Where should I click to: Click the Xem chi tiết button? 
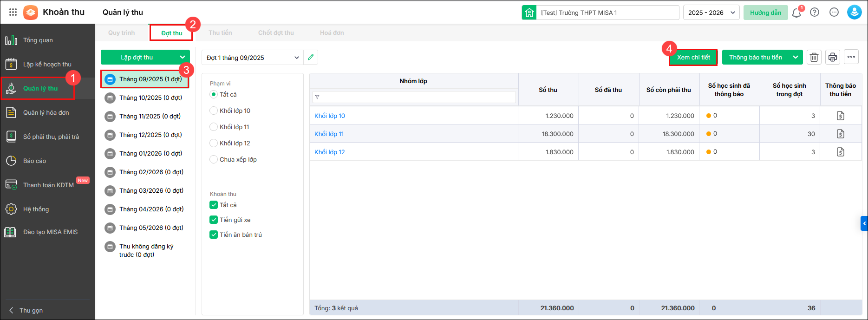pyautogui.click(x=693, y=57)
